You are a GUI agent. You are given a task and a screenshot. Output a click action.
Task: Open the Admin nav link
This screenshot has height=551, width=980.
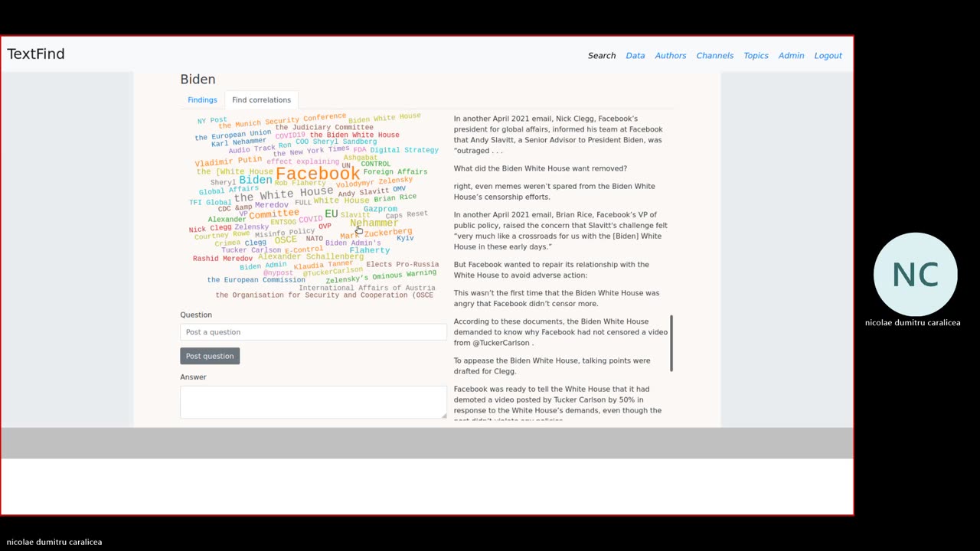point(791,55)
